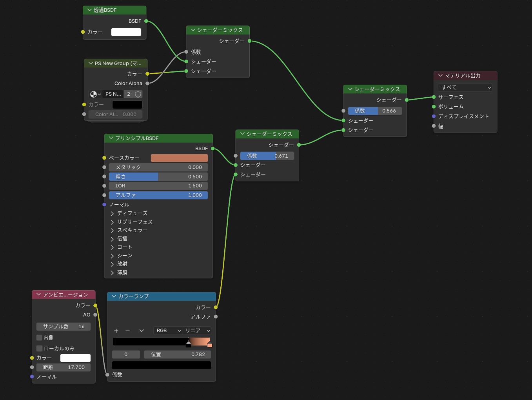Collapse the マテリアル出力 node arrow

[x=441, y=76]
